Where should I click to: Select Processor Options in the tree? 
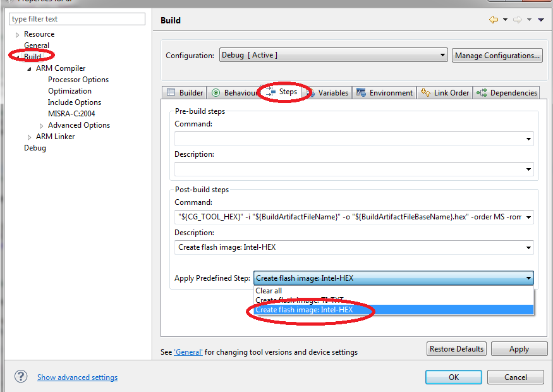[78, 80]
